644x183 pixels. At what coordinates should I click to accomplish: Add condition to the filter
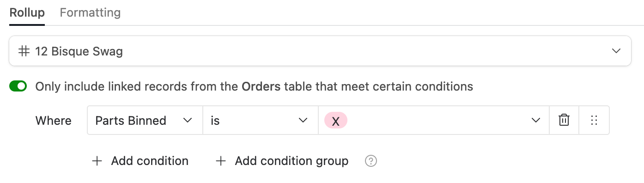point(140,161)
